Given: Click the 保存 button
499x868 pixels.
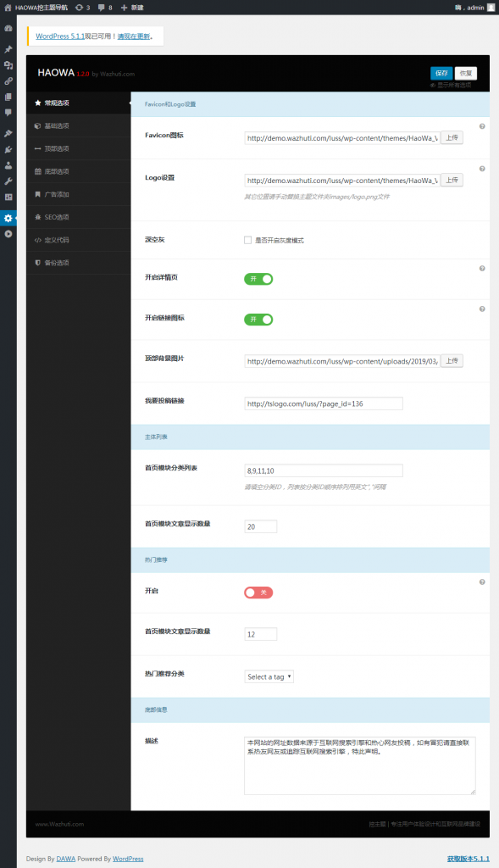Looking at the screenshot, I should (441, 73).
